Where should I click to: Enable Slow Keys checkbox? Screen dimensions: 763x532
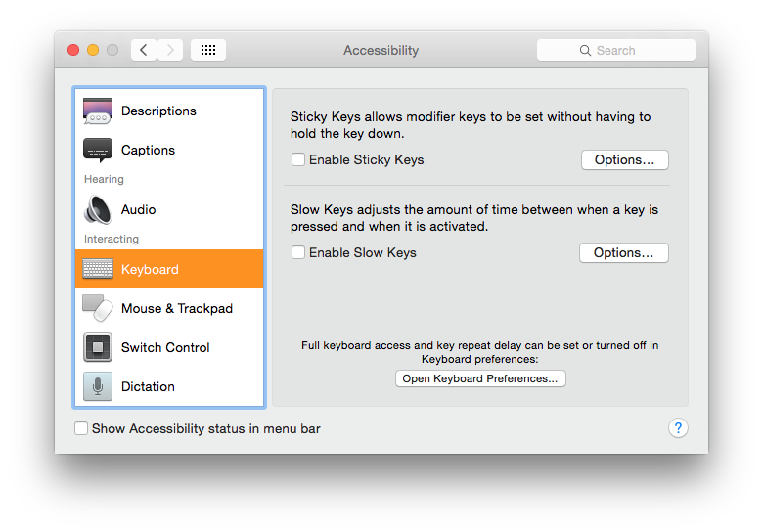point(298,252)
